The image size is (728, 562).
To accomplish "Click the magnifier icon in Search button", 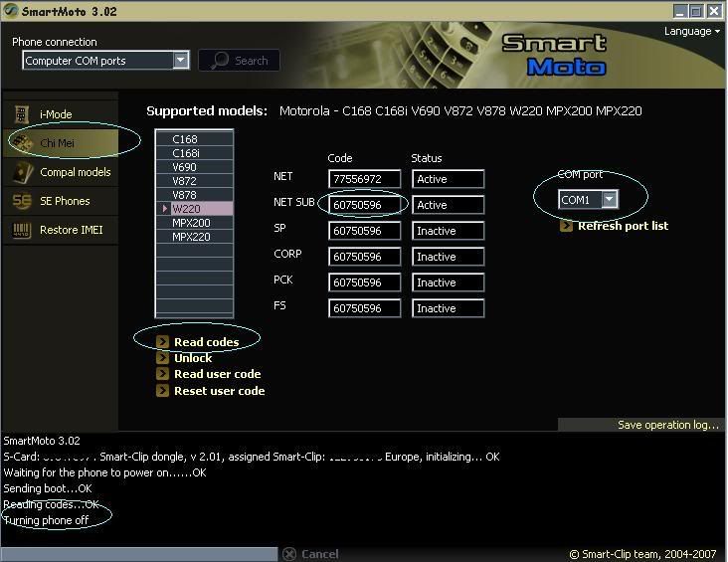I will point(220,61).
